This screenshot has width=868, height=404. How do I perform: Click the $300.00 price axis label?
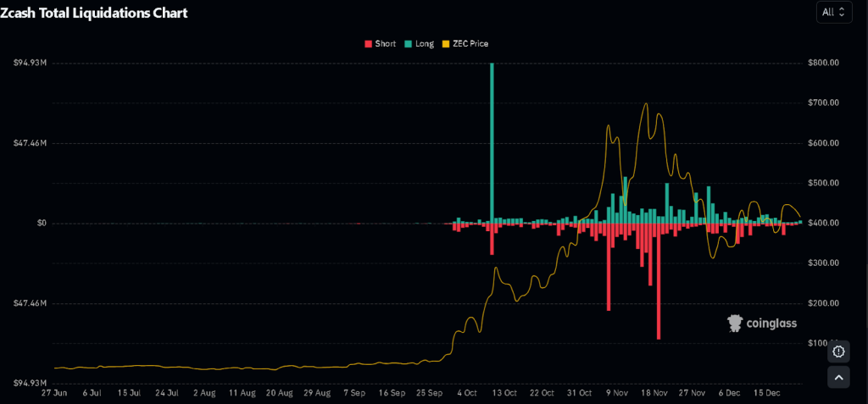pyautogui.click(x=824, y=263)
